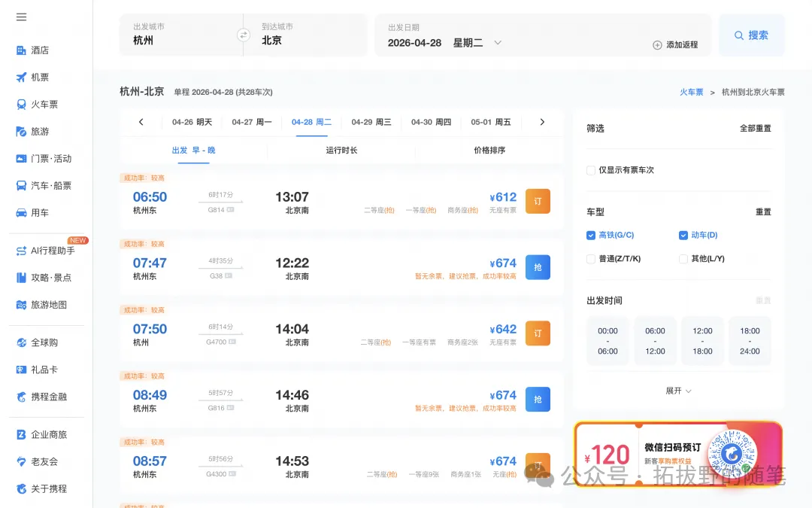Viewport: 812px width, 508px height.
Task: Follow the 火车票 breadcrumb link
Action: pos(692,93)
